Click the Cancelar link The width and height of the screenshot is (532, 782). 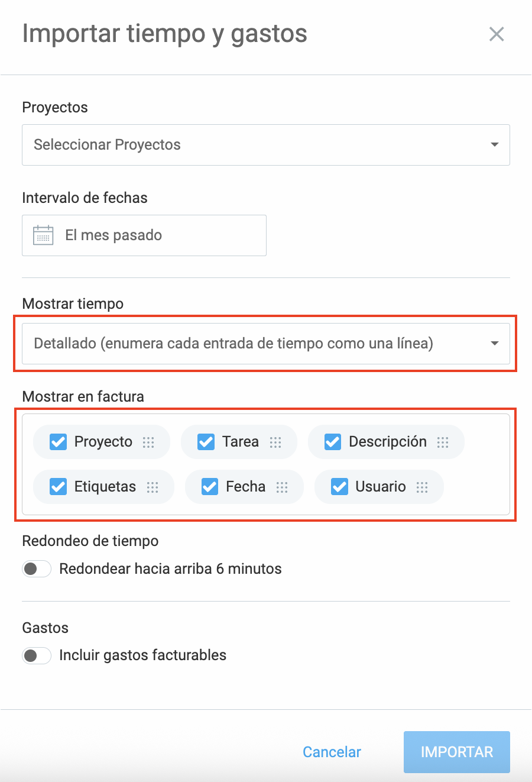coord(332,752)
